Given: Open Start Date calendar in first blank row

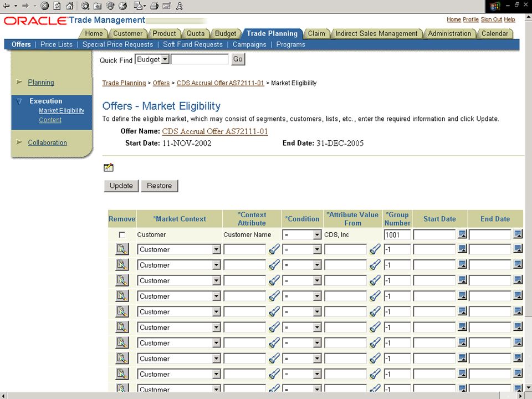Looking at the screenshot, I should click(462, 249).
